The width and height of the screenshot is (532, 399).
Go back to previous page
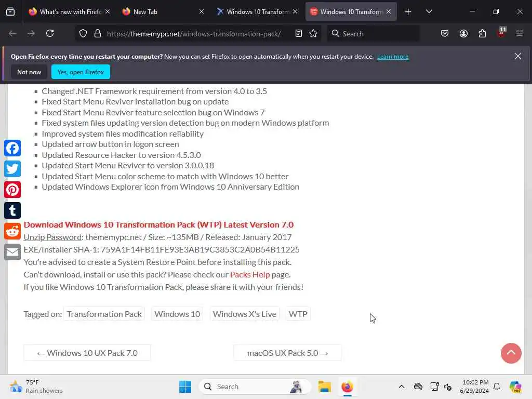pos(12,34)
